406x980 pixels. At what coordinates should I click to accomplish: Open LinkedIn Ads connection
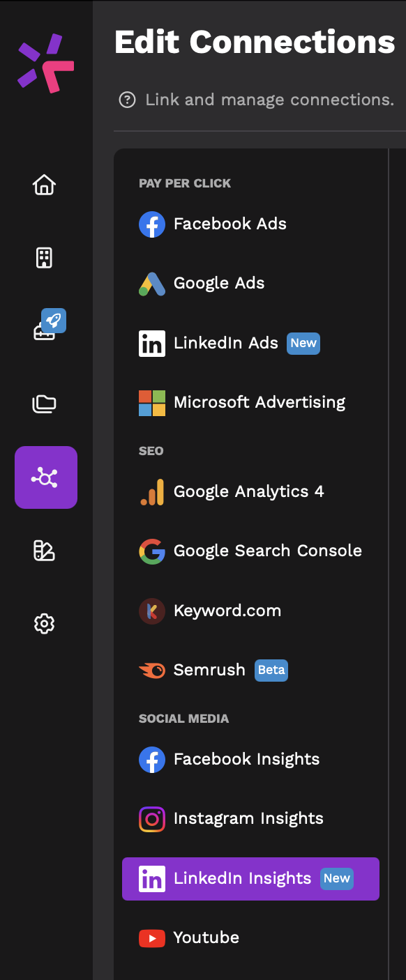[250, 344]
